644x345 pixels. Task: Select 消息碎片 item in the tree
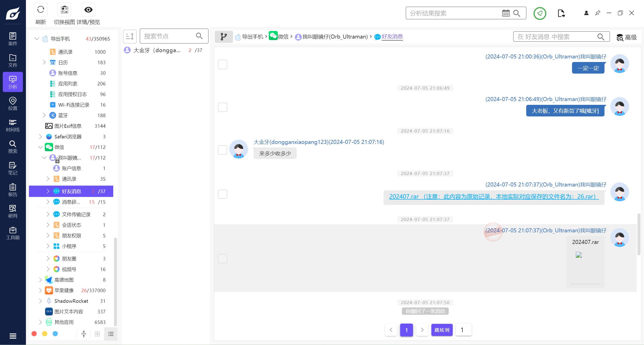tap(71, 202)
